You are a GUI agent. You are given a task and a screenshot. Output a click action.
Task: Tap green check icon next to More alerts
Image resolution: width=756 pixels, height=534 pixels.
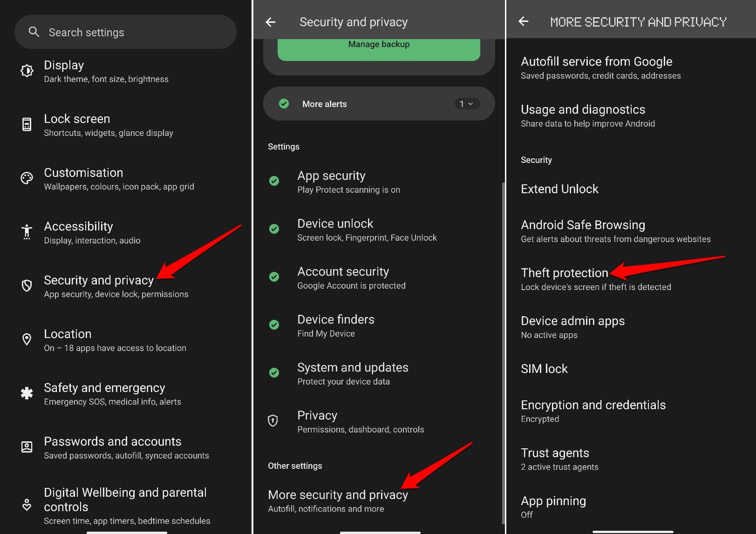click(x=284, y=104)
